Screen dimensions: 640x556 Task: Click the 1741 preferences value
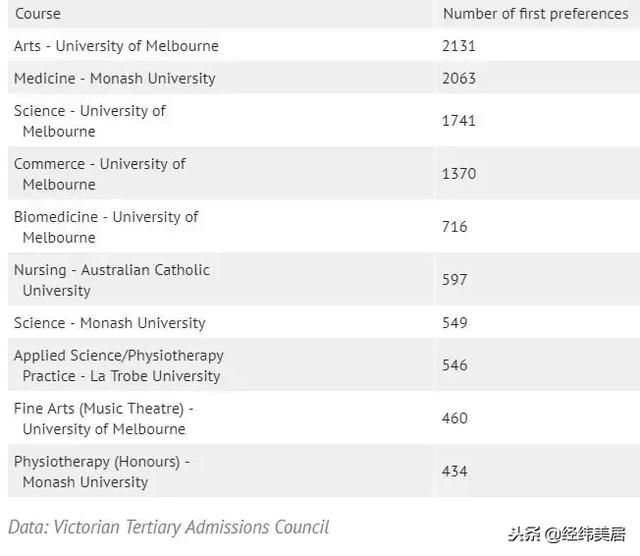(459, 121)
